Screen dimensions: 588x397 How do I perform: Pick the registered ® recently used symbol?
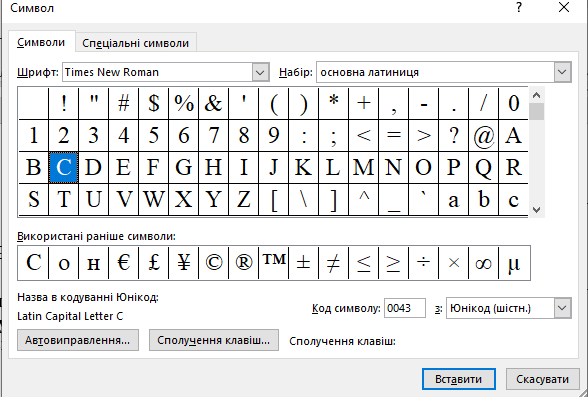pyautogui.click(x=244, y=263)
